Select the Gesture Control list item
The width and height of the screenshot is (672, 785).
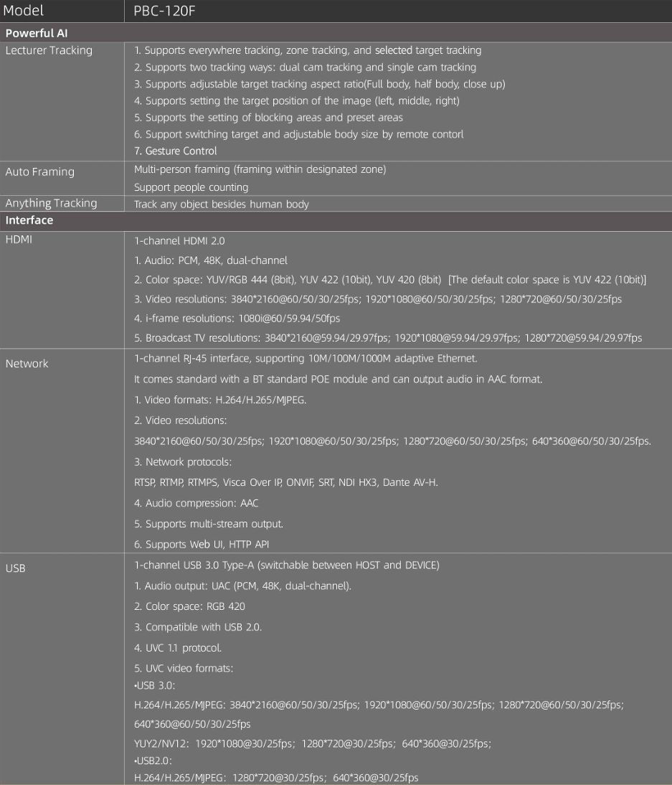[176, 151]
